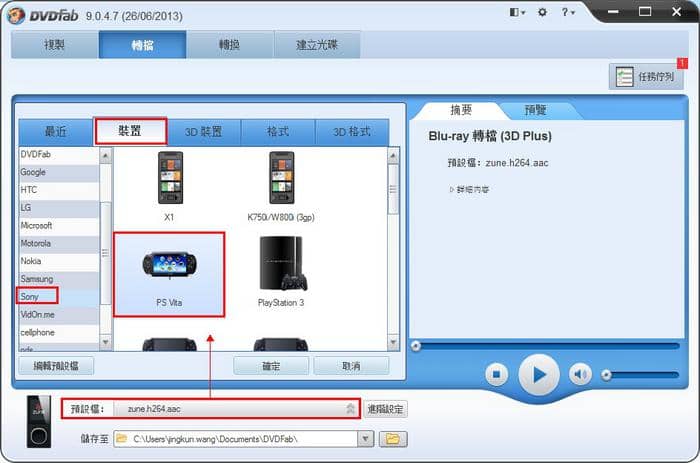Viewport: 700px width, 463px height.
Task: Open the 預覽 preview tab
Action: [536, 110]
